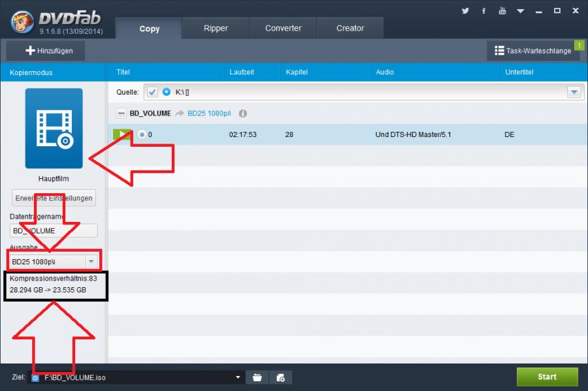Click the Audio column header

click(x=385, y=72)
